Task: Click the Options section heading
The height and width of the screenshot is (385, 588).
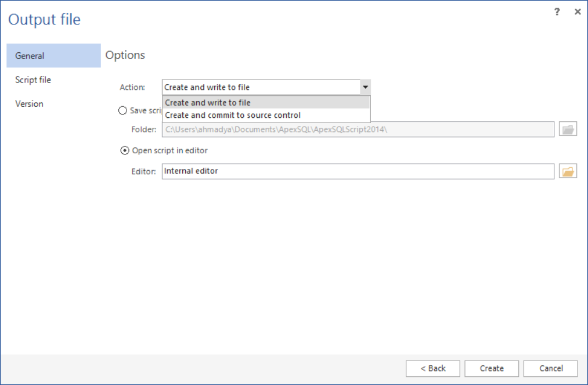Action: point(125,55)
